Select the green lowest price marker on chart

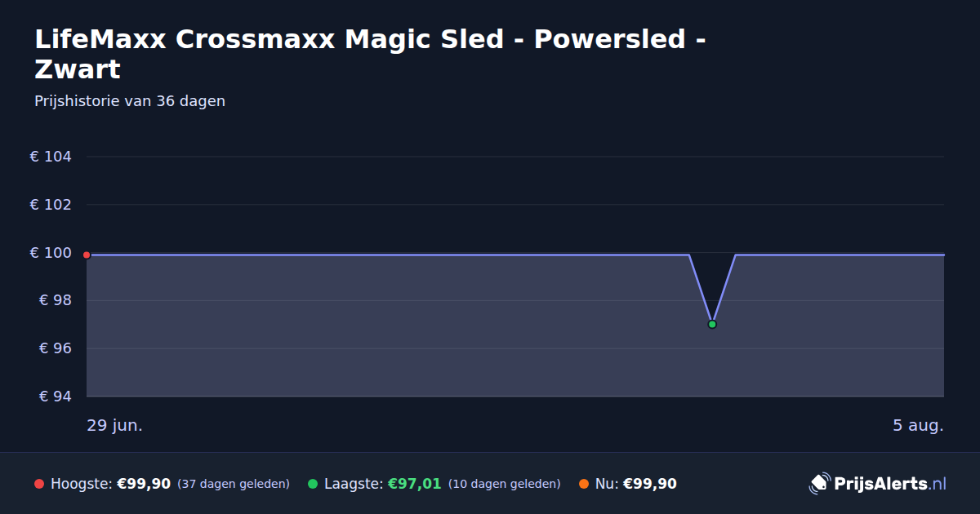712,324
